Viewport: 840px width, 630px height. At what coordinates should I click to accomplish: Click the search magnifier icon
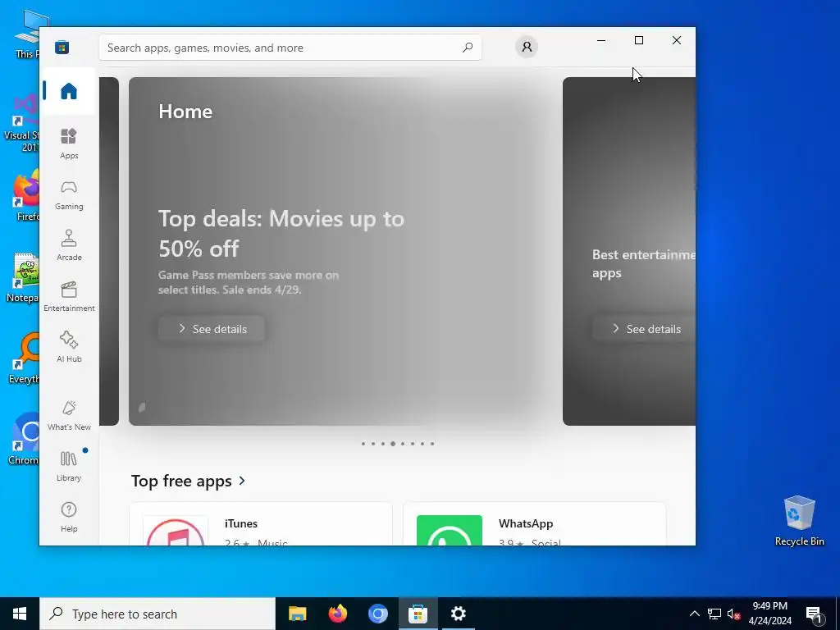(467, 48)
